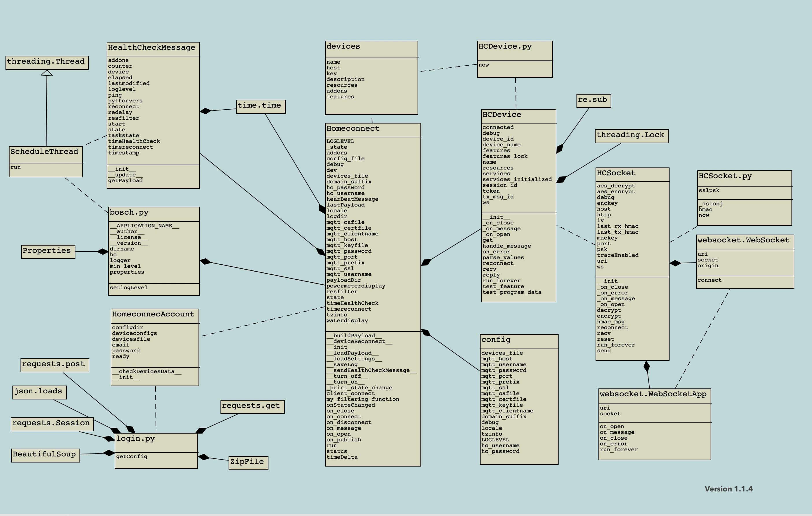Click sslpsk in HCSocket.py
The image size is (812, 516).
709,190
